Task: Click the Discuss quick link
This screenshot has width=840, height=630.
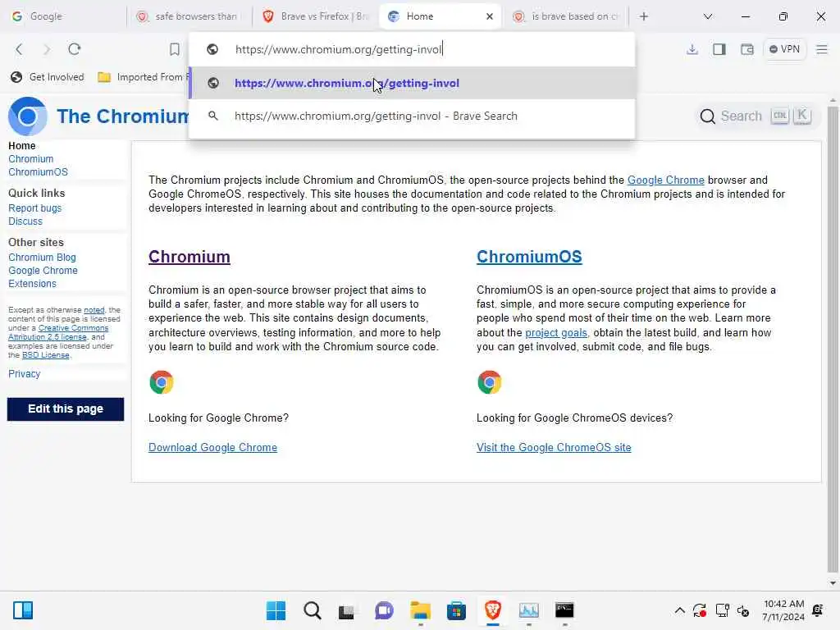Action: tap(25, 221)
